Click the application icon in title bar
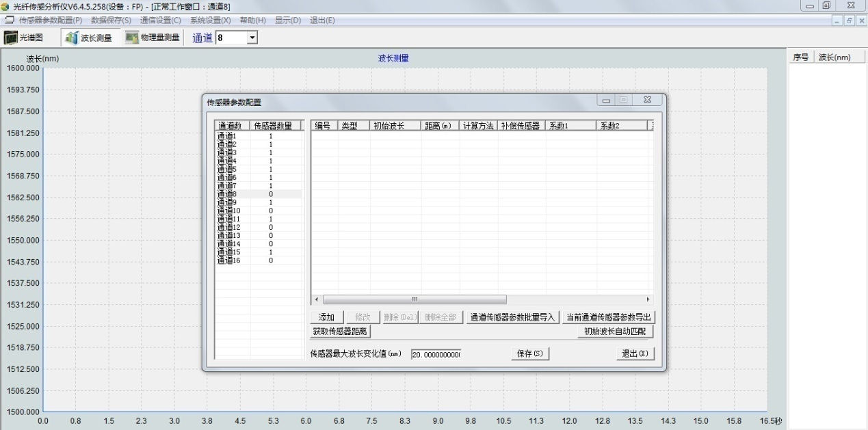This screenshot has width=868, height=430. pos(5,6)
